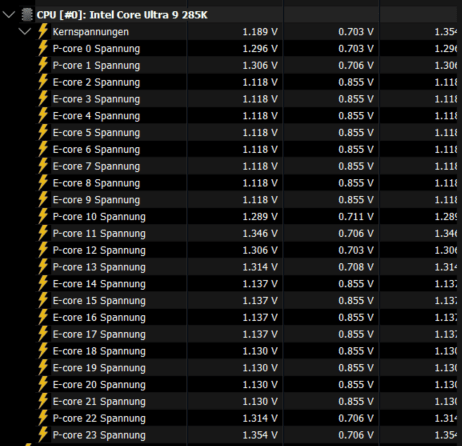Click lightning icon of P-core 13 Spannung
The image size is (462, 446).
click(43, 267)
